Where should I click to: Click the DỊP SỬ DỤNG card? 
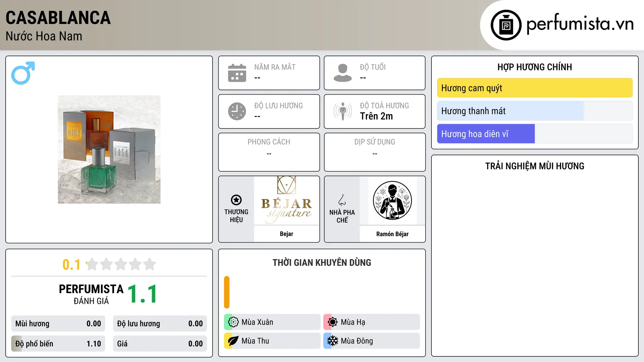click(x=375, y=152)
